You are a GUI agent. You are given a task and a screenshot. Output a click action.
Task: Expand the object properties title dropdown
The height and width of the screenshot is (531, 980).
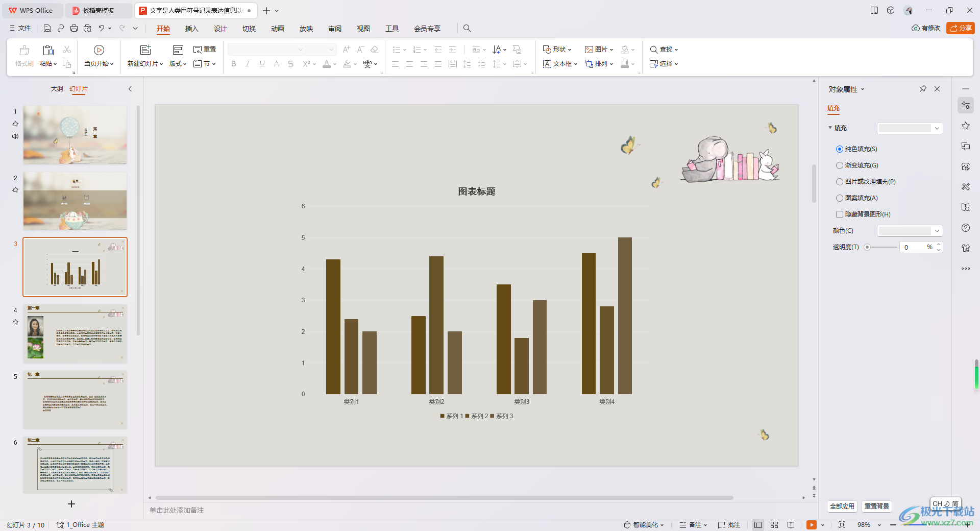tap(863, 89)
